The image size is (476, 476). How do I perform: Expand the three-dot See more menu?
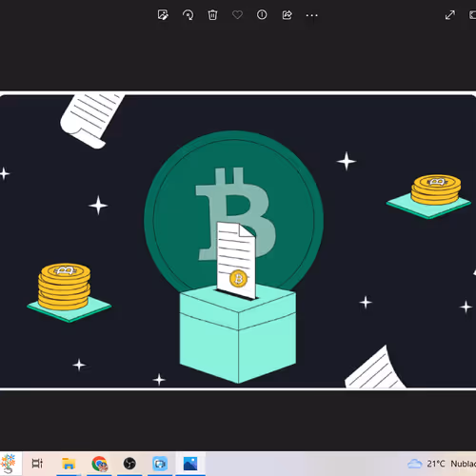tap(311, 15)
